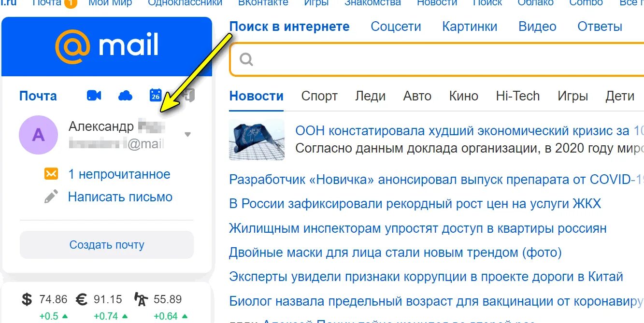Open the Cloud storage icon
Image resolution: width=644 pixels, height=323 pixels.
(125, 96)
